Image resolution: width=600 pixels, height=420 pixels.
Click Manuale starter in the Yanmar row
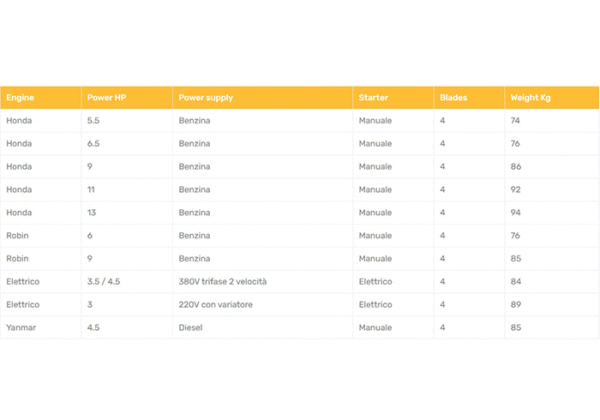click(375, 327)
